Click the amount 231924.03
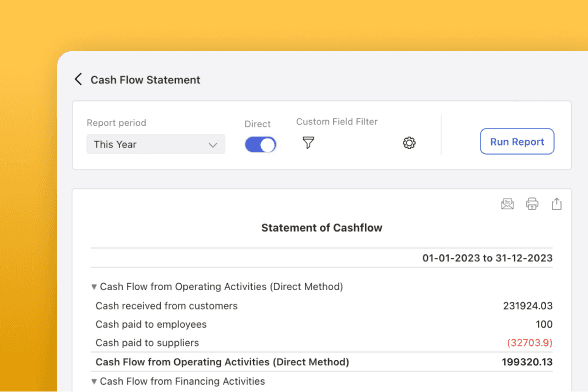This screenshot has width=588, height=392. click(528, 306)
